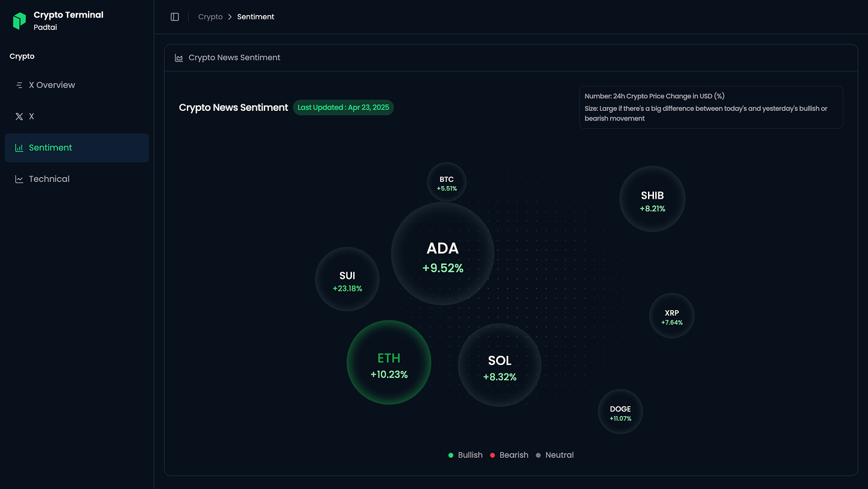This screenshot has height=489, width=868.
Task: Expand the Crypto section in the sidebar
Action: tap(22, 56)
